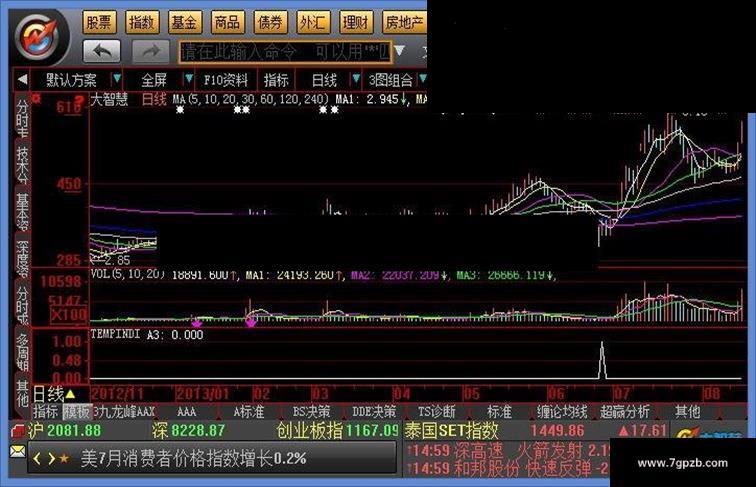Open the 指数 category
The image size is (756, 487).
[x=142, y=22]
